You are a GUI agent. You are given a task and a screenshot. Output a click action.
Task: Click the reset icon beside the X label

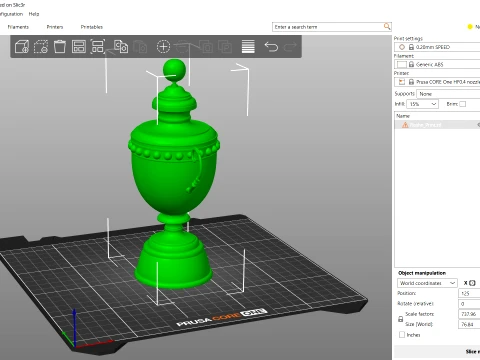472,283
